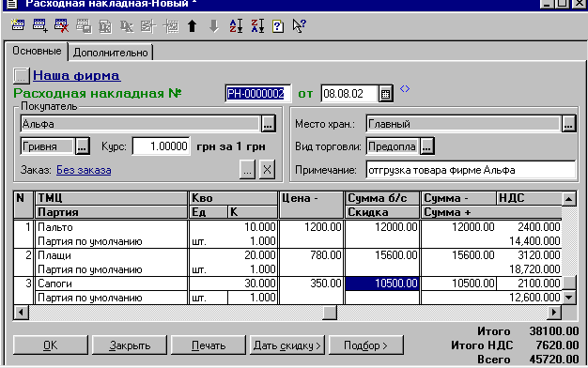Sort rows ascending A-Z

(x=236, y=26)
